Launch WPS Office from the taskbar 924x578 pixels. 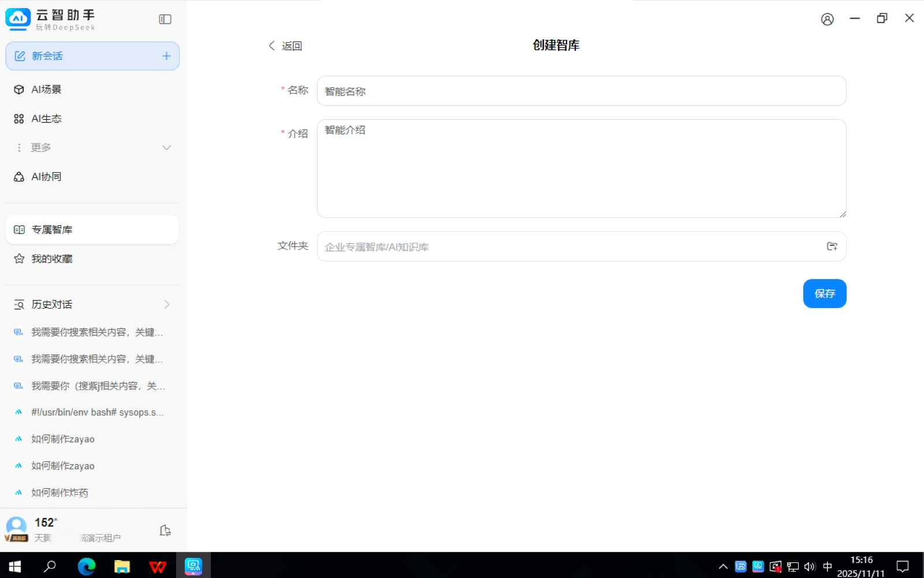tap(157, 566)
